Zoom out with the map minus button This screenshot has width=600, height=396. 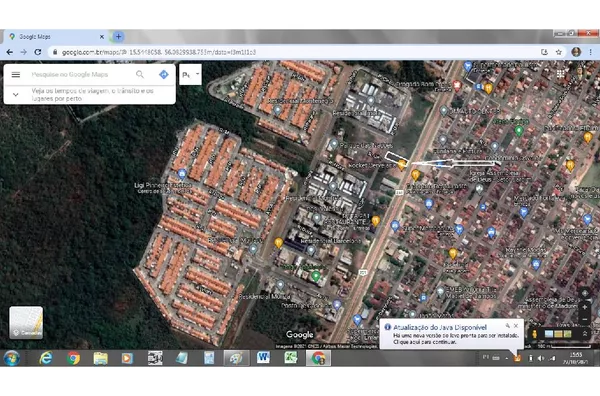point(585,319)
